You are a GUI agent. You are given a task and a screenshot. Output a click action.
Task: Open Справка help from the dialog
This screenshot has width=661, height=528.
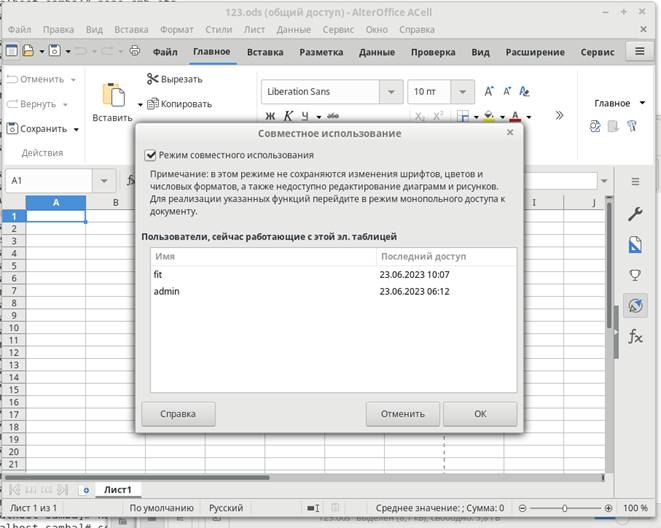pos(178,414)
